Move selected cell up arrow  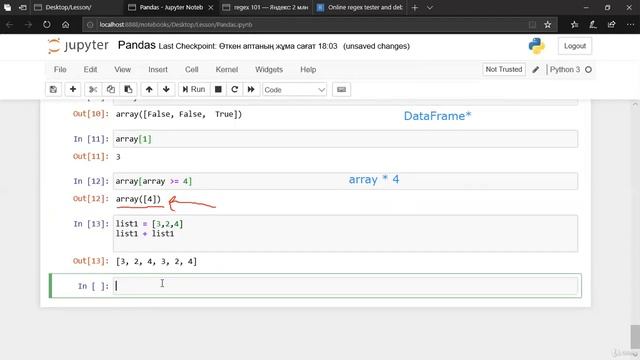(x=149, y=89)
